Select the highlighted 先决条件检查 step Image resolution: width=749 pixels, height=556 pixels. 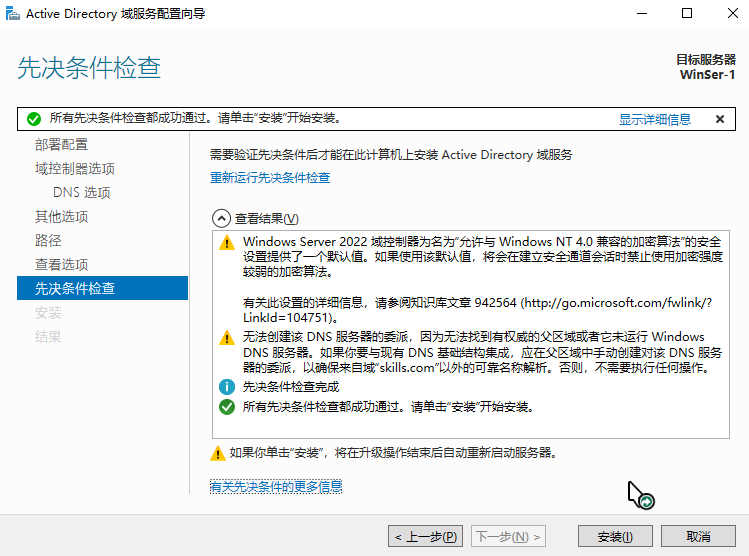pyautogui.click(x=103, y=288)
